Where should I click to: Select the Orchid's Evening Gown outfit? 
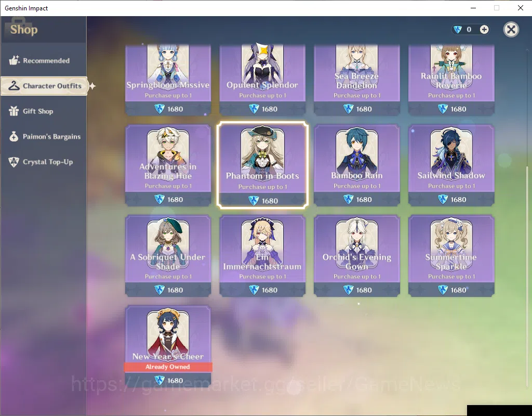pos(356,256)
